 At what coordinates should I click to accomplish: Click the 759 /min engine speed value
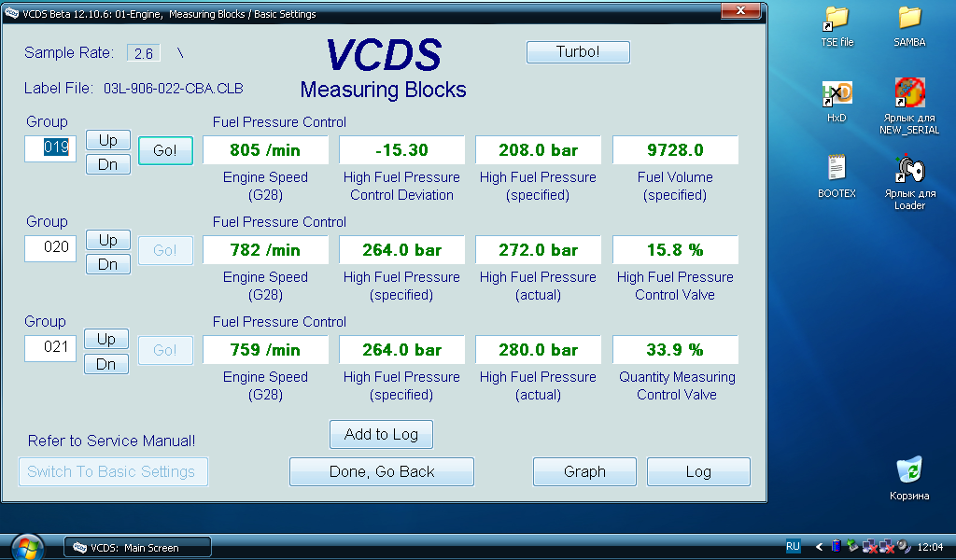point(265,350)
